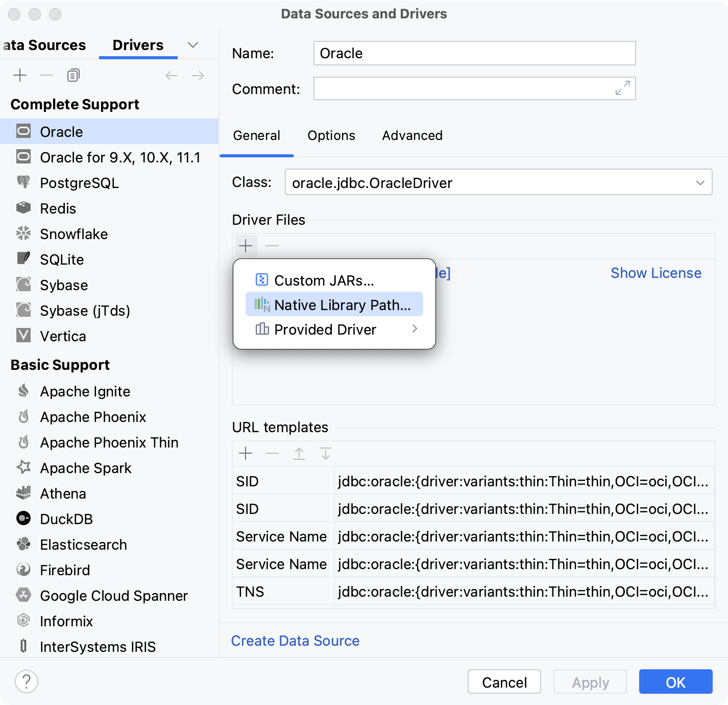Select Custom JARs from the menu
Image resolution: width=728 pixels, height=705 pixels.
point(324,280)
